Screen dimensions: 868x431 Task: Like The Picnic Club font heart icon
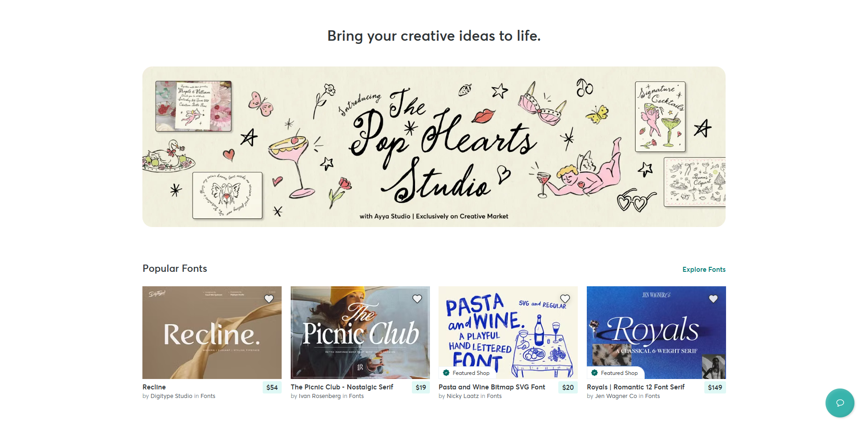pos(417,299)
